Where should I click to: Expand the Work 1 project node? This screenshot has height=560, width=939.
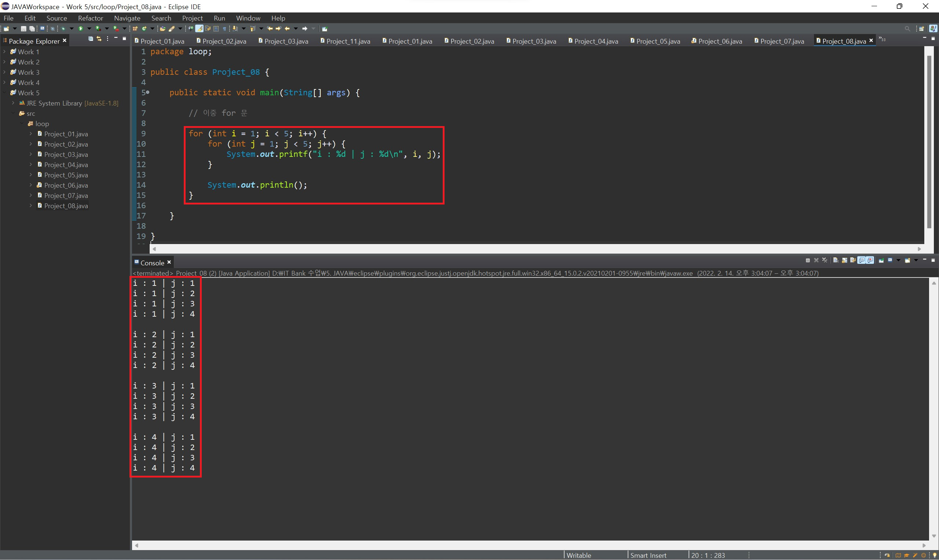pos(4,52)
